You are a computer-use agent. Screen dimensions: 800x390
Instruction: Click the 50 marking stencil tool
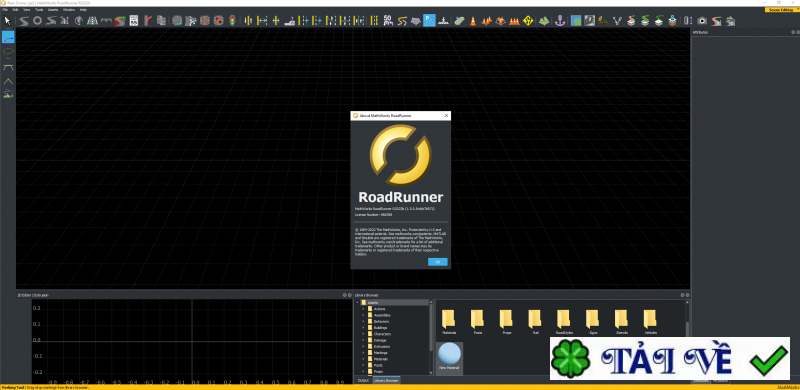pos(388,20)
